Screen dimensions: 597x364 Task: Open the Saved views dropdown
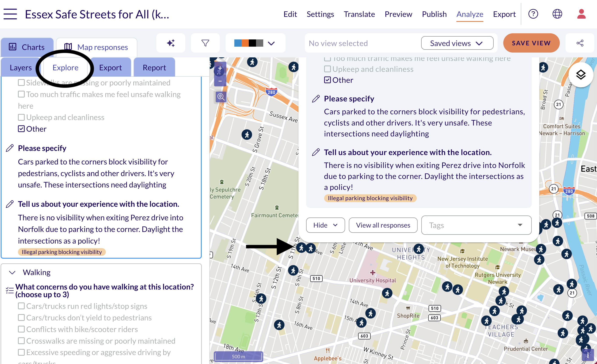pos(457,43)
